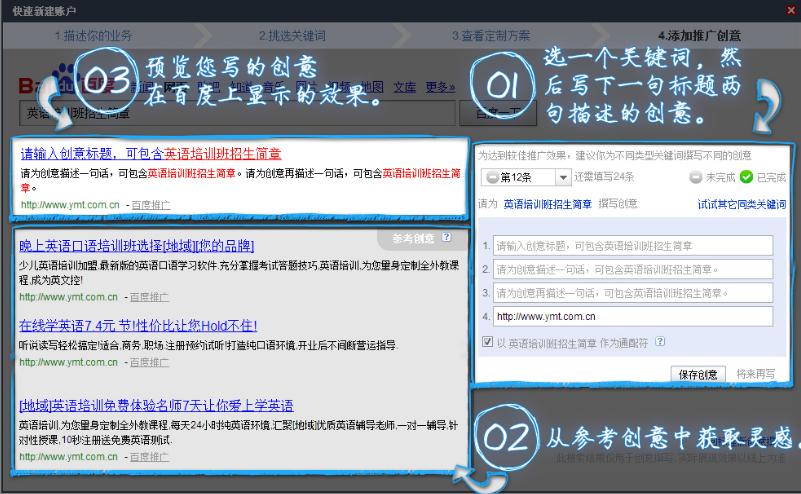Open the 第12条 creative dropdown
Screen dimensions: 801x494
coord(526,177)
